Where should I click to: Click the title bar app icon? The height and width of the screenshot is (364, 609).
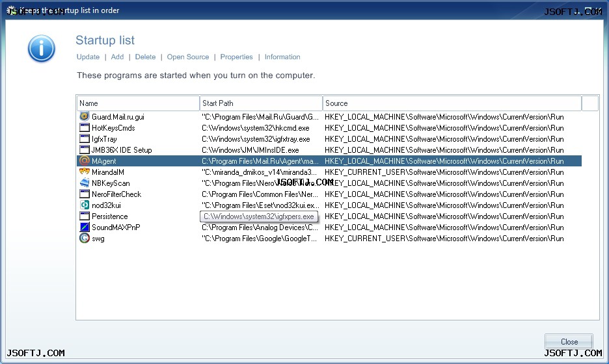click(x=12, y=10)
